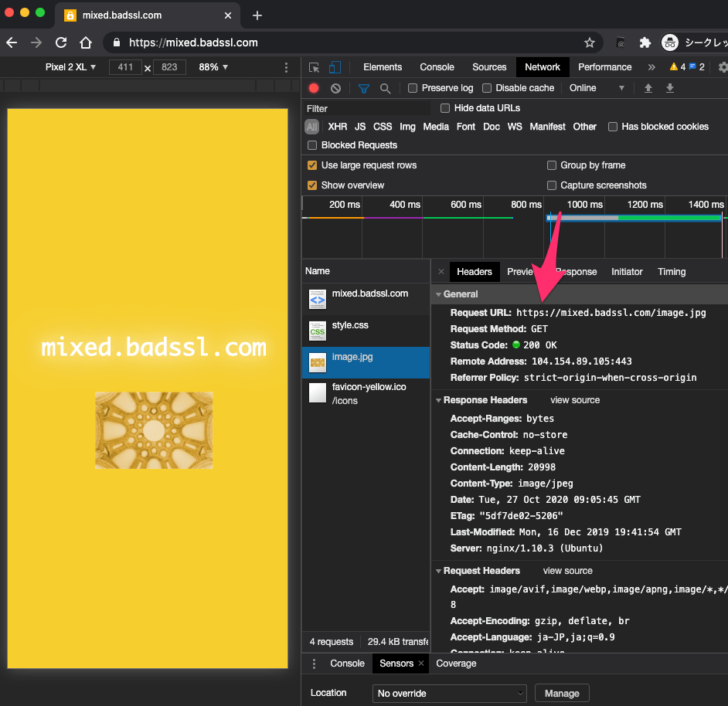
Task: Close the mixed.badssl.com tab
Action: pyautogui.click(x=228, y=15)
